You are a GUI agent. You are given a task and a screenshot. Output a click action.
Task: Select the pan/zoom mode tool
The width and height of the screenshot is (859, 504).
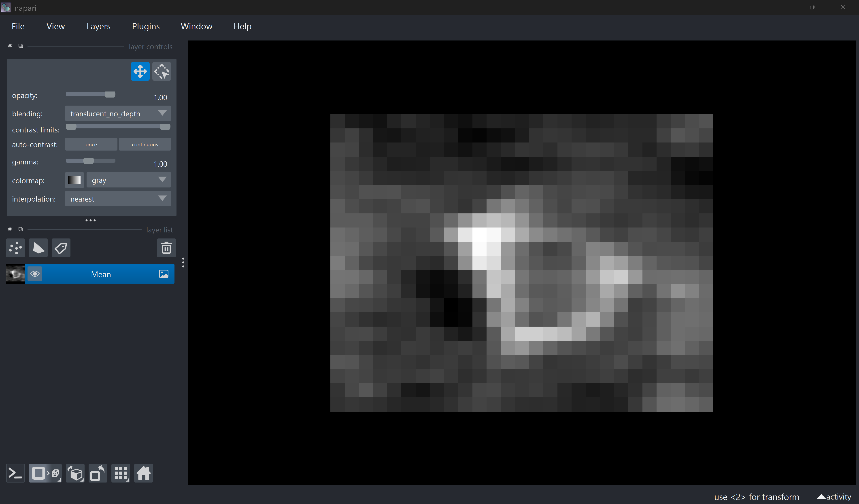tap(140, 72)
